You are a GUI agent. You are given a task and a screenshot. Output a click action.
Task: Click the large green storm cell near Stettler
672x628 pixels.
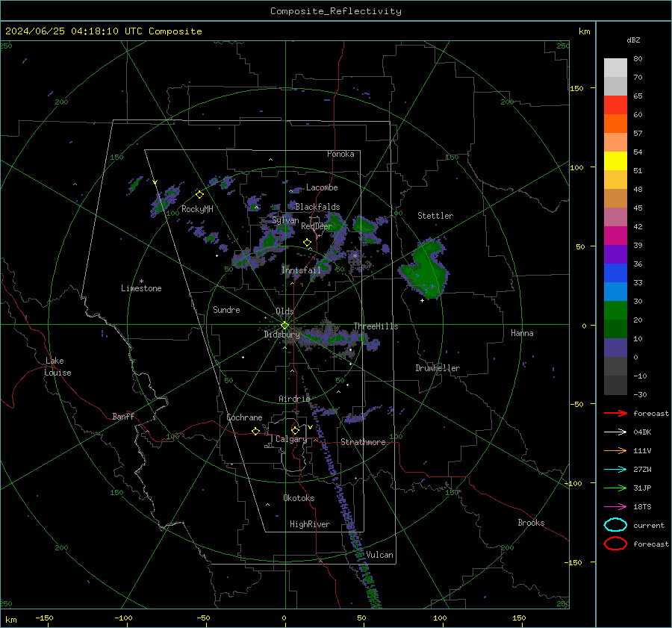tap(425, 270)
